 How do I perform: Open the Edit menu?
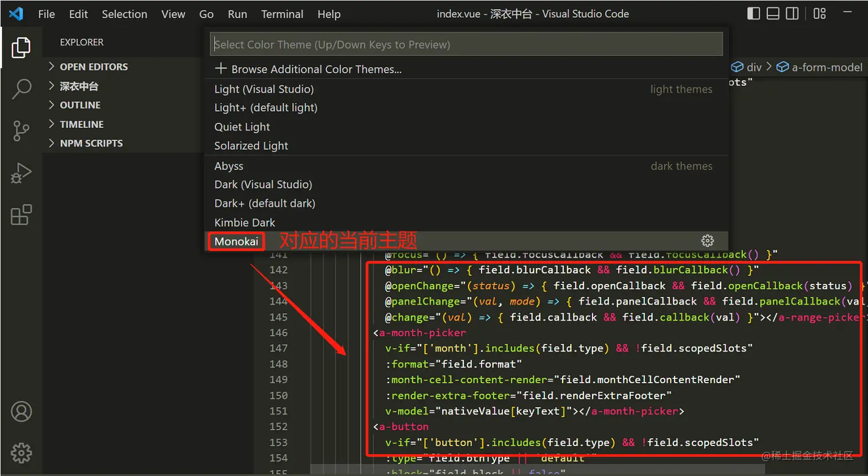[x=79, y=14]
